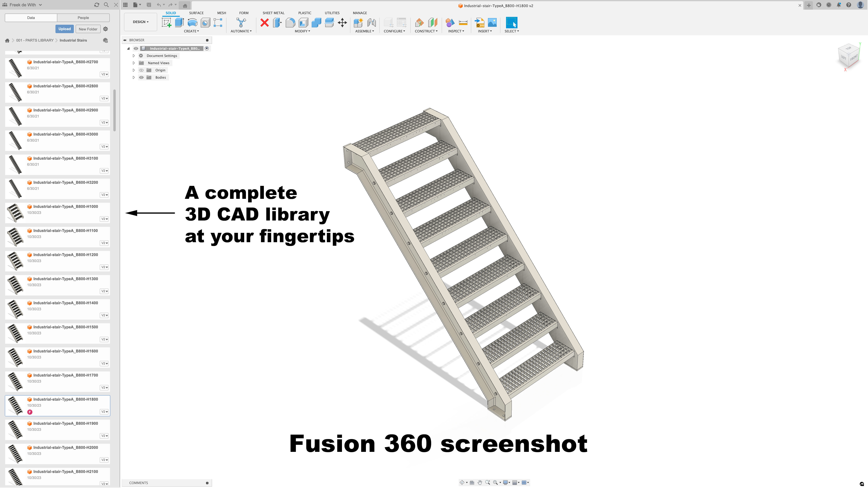The height and width of the screenshot is (488, 868).
Task: Click the Create Sketch tool icon
Action: pyautogui.click(x=167, y=23)
